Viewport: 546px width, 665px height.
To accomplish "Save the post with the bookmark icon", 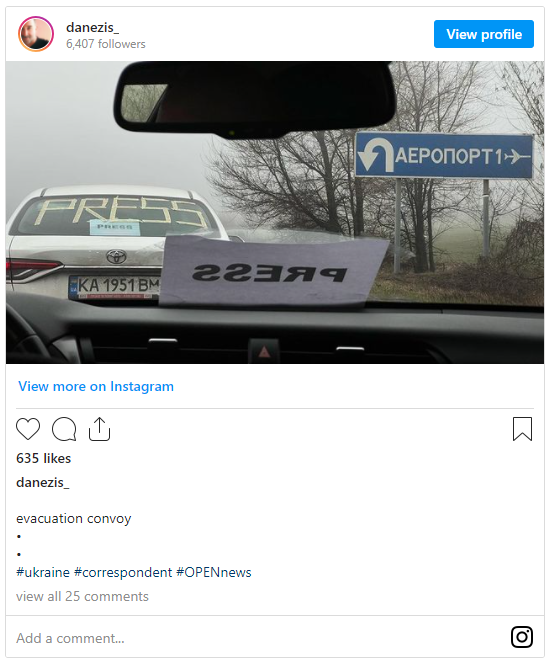I will point(522,429).
